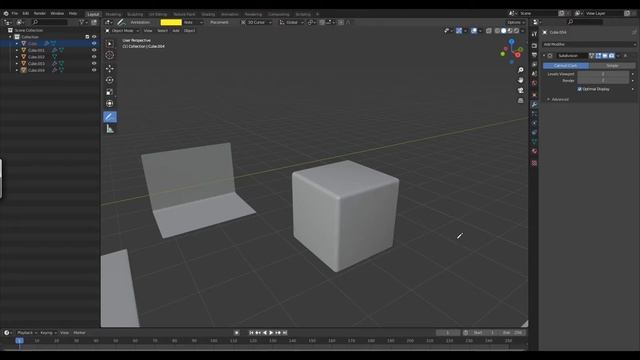Hide the Cube object in outliner

94,44
